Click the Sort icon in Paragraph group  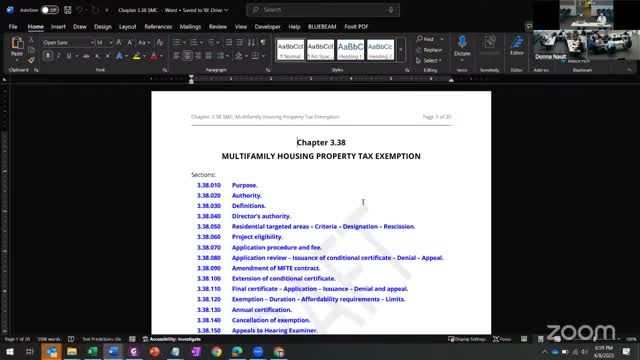[251, 42]
